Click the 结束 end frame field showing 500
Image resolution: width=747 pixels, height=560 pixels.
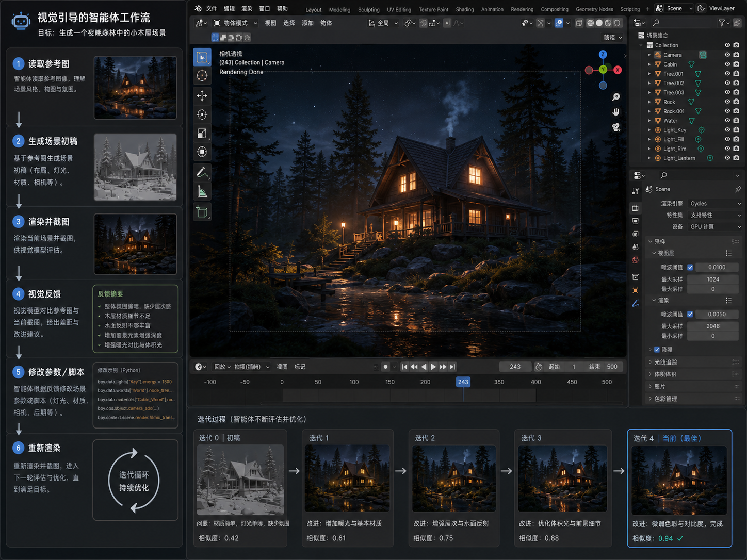(604, 367)
